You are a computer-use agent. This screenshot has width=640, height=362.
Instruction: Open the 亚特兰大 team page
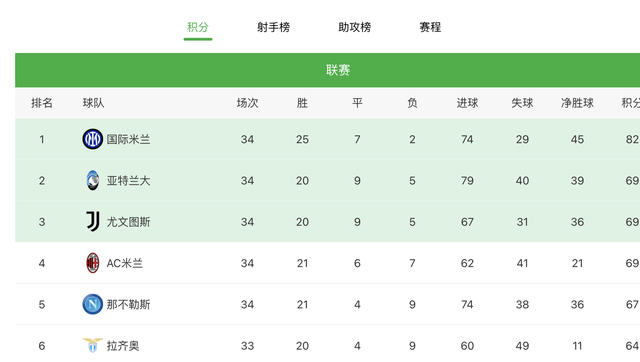tap(129, 180)
